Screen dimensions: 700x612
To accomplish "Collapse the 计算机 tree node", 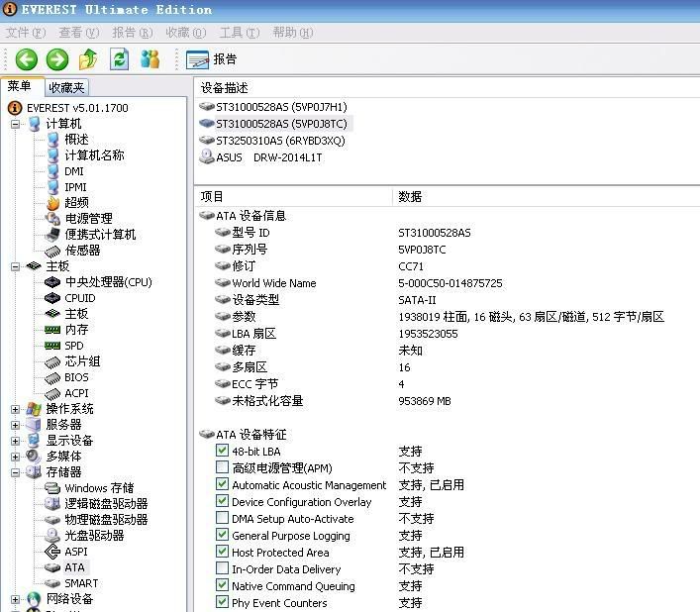I will tap(16, 124).
